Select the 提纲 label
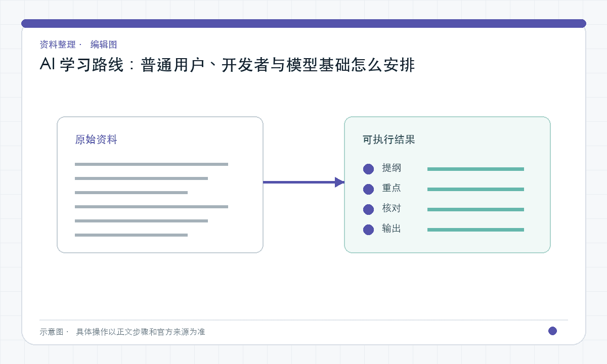607x364 pixels. tap(392, 168)
